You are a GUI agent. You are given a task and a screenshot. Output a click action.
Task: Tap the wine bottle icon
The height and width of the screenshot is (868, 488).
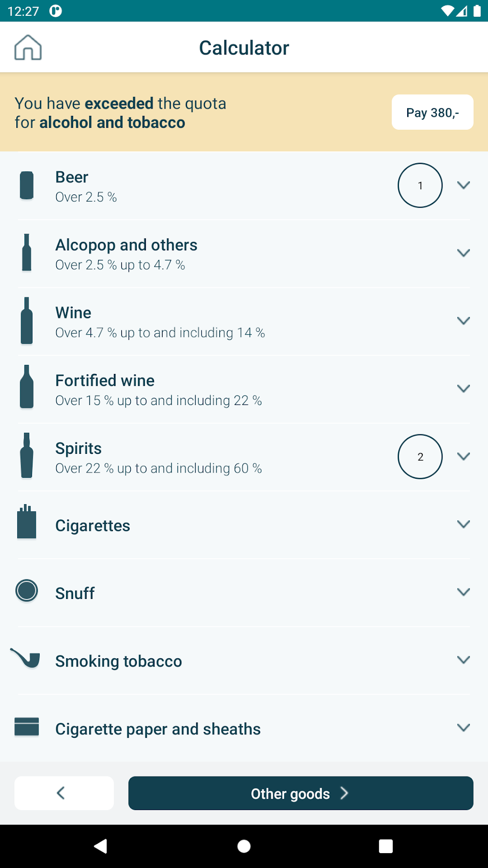27,321
